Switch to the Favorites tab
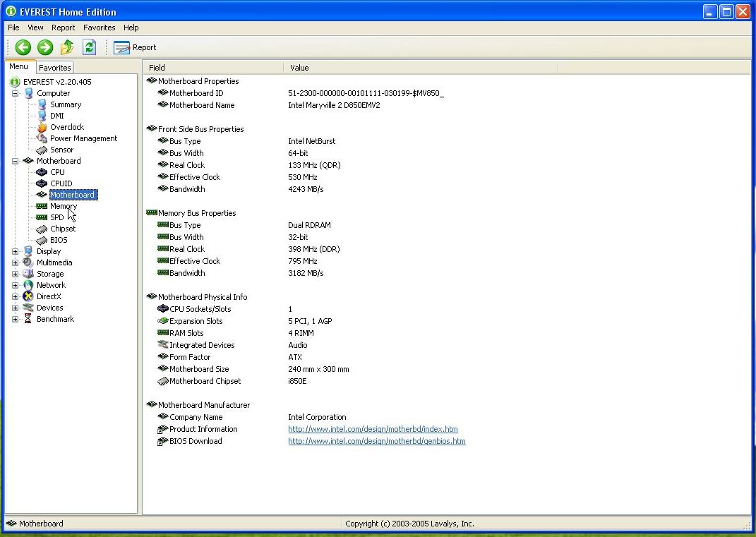The width and height of the screenshot is (756, 537). click(55, 68)
